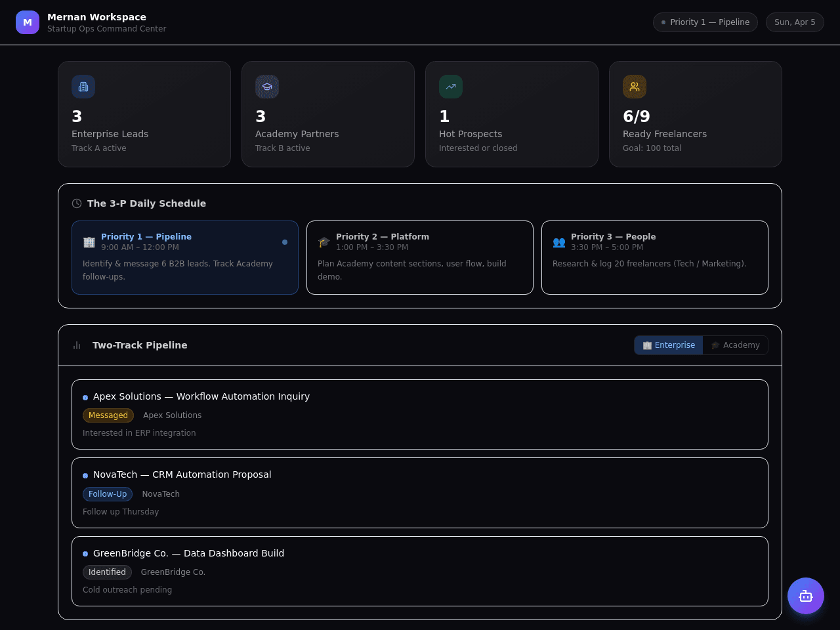This screenshot has height=630, width=840.
Task: Click the people emoji in Priority 3 card
Action: [x=559, y=242]
